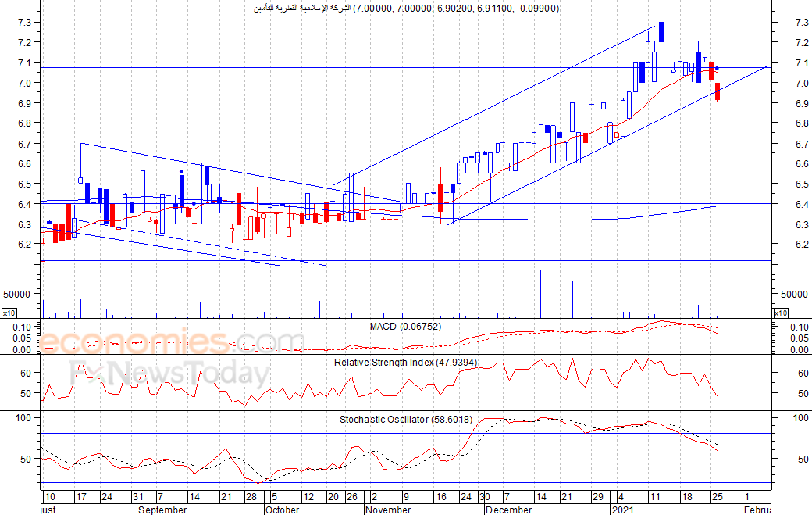812x515 pixels.
Task: Click the date label 4 in January 2021
Action: (x=621, y=497)
